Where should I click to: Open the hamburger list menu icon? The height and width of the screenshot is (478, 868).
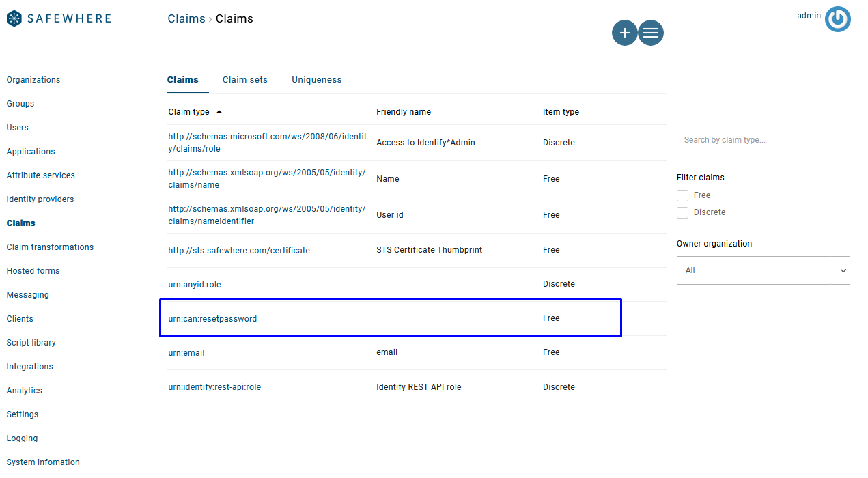click(651, 33)
